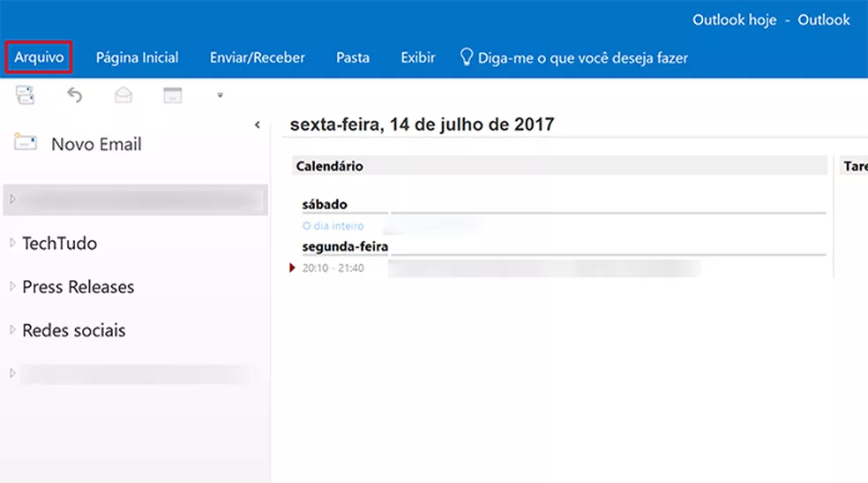
Task: Expand the last blurred account folder
Action: [12, 374]
